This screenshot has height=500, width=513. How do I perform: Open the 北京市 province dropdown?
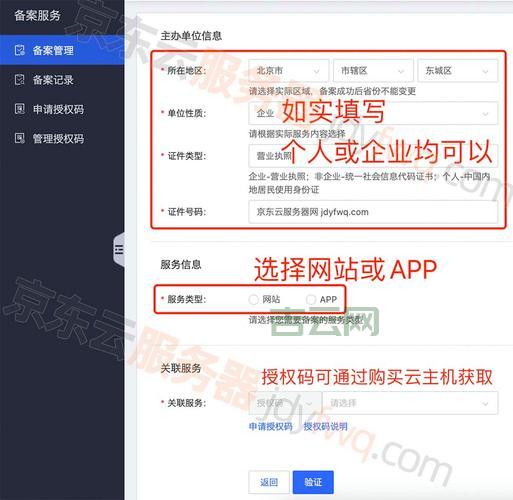(x=288, y=71)
